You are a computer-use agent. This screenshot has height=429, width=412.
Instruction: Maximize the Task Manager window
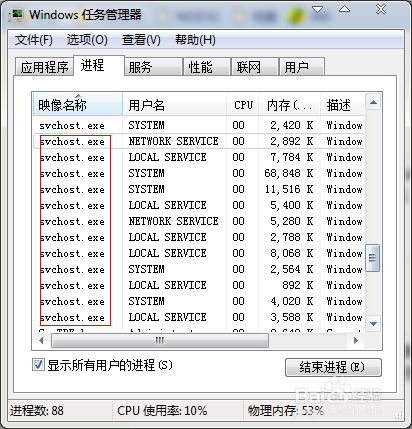[x=344, y=9]
